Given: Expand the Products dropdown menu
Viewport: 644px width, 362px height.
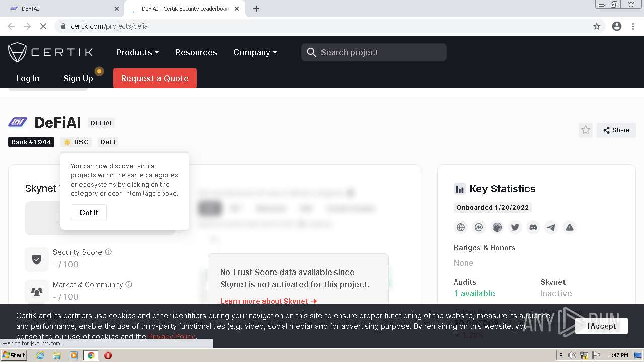Looking at the screenshot, I should 138,52.
